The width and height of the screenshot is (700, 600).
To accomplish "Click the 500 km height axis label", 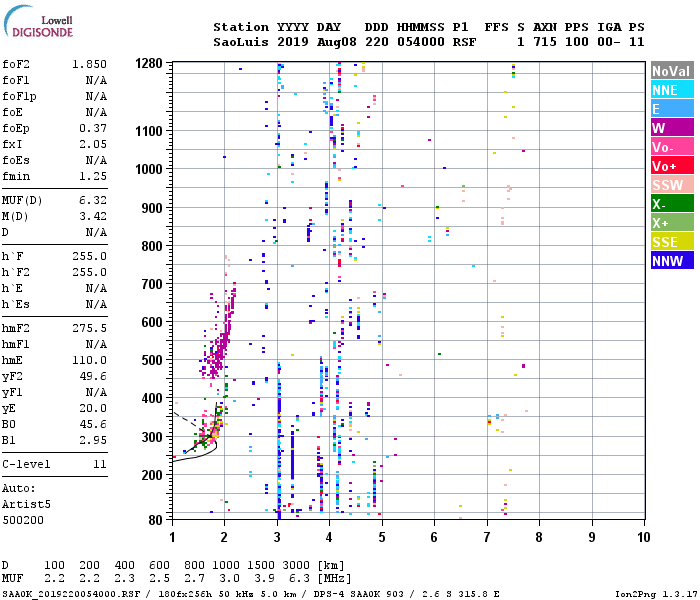I will tap(152, 360).
